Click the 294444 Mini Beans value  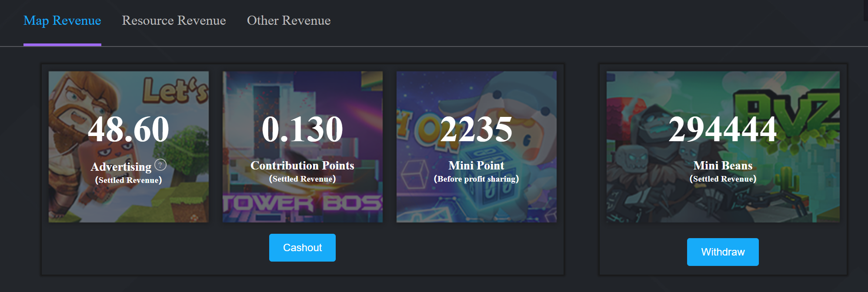point(723,129)
